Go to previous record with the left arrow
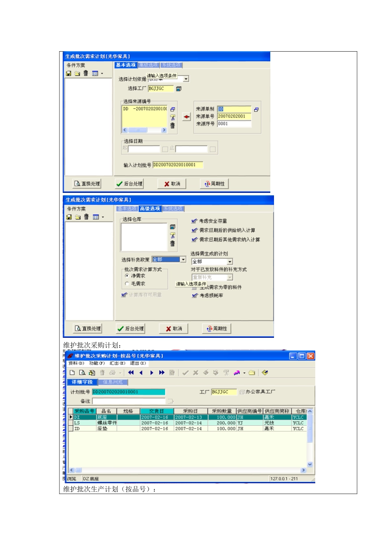Image resolution: width=392 pixels, height=555 pixels. click(141, 372)
